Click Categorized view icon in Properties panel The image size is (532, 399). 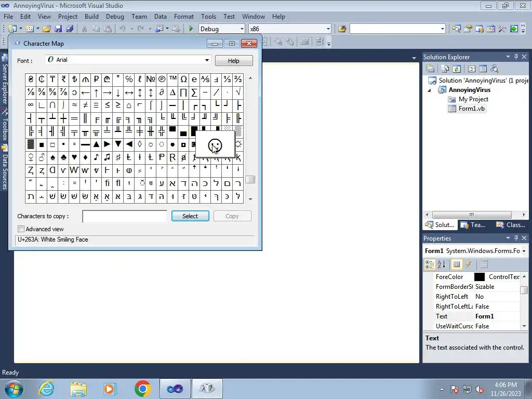[x=430, y=264]
